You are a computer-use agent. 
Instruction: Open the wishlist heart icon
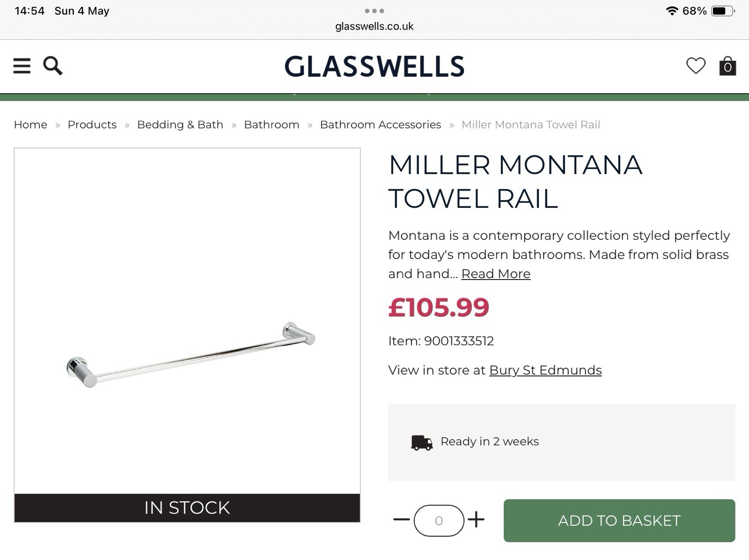tap(696, 66)
